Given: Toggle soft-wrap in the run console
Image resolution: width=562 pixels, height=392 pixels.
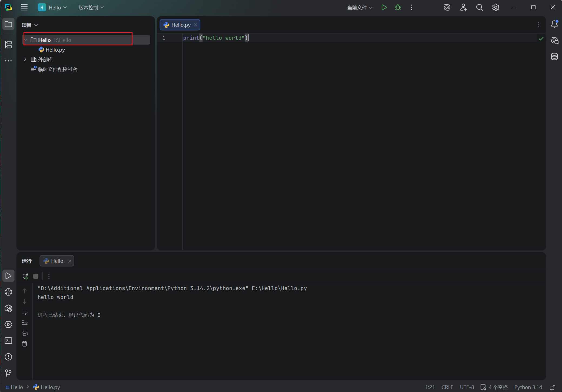Looking at the screenshot, I should [x=25, y=312].
